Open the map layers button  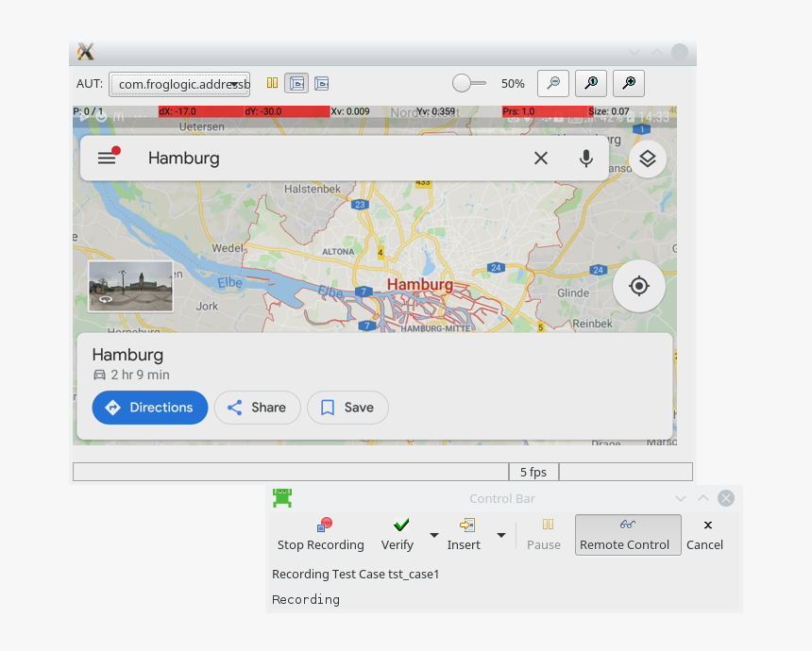[x=648, y=159]
